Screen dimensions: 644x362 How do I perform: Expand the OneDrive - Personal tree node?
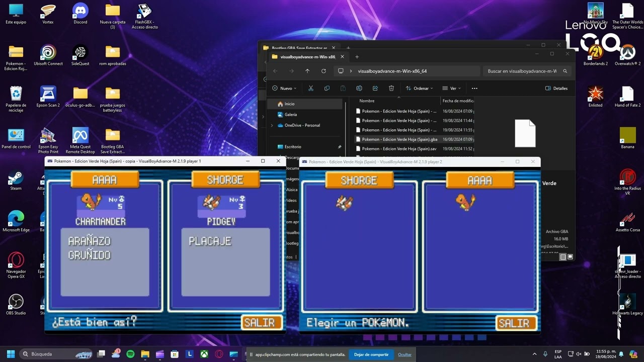272,125
